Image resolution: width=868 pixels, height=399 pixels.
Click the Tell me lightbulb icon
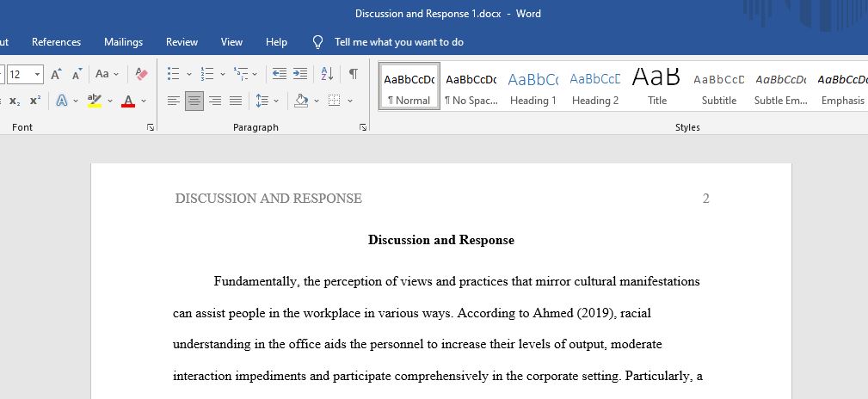[x=317, y=42]
